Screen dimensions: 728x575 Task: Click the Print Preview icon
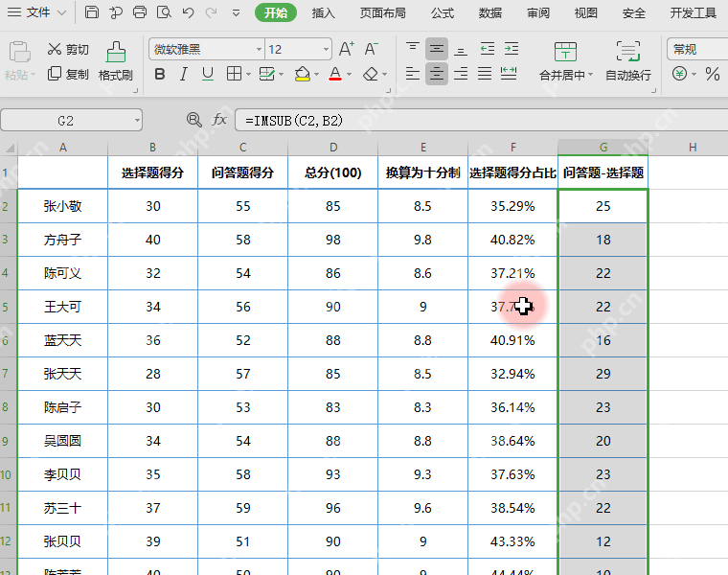click(x=164, y=12)
